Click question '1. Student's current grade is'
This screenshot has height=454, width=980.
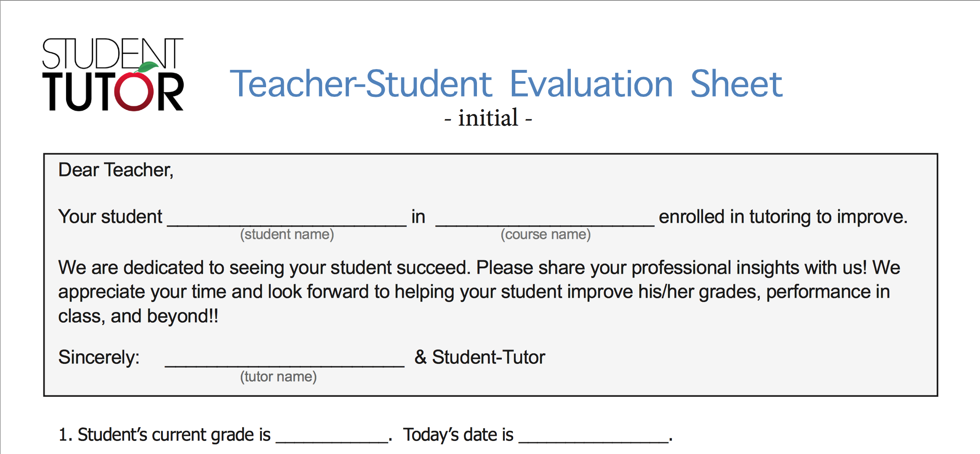click(x=165, y=435)
